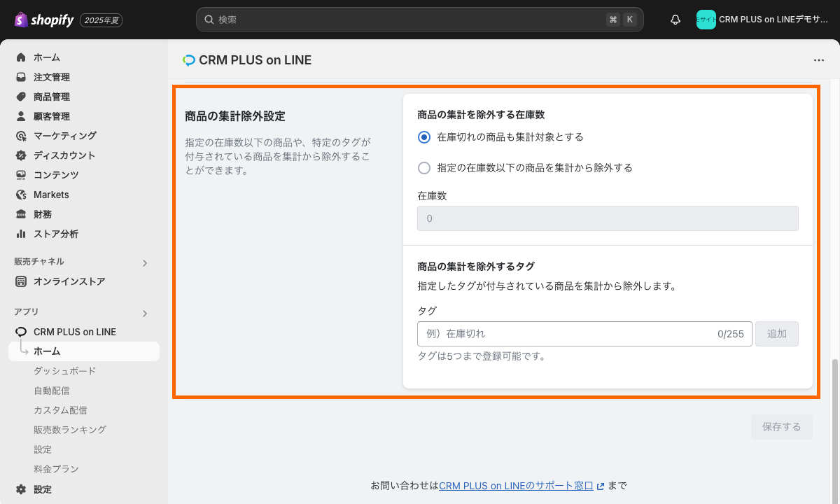Expand the アプリ section chevron
840x504 pixels.
[x=145, y=314]
